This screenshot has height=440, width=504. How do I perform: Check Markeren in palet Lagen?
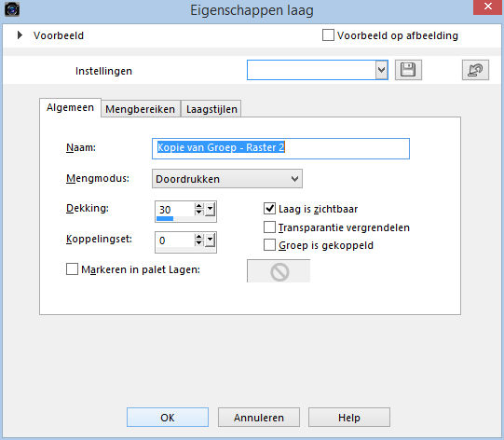[72, 268]
